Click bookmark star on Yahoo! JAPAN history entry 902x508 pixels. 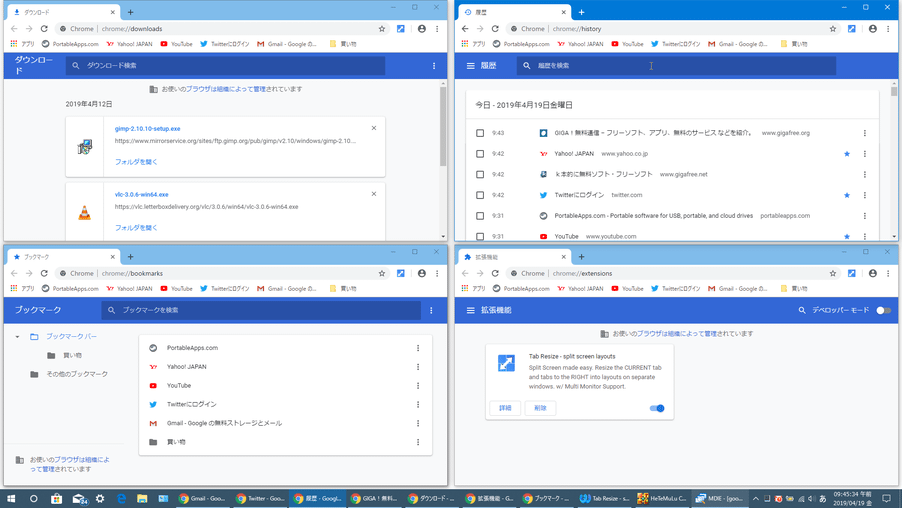pos(847,154)
